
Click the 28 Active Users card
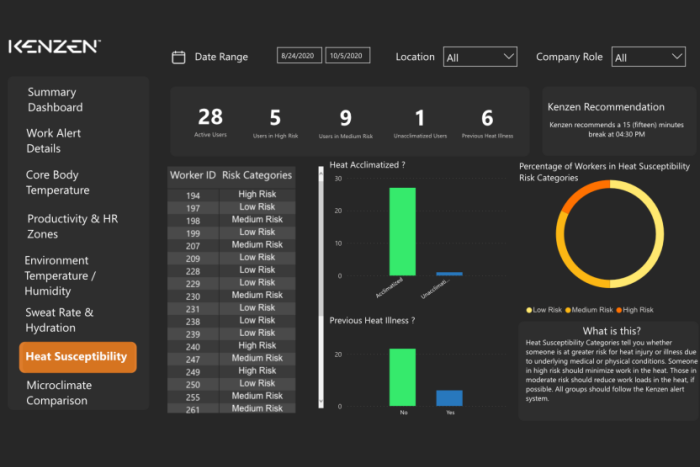click(210, 122)
